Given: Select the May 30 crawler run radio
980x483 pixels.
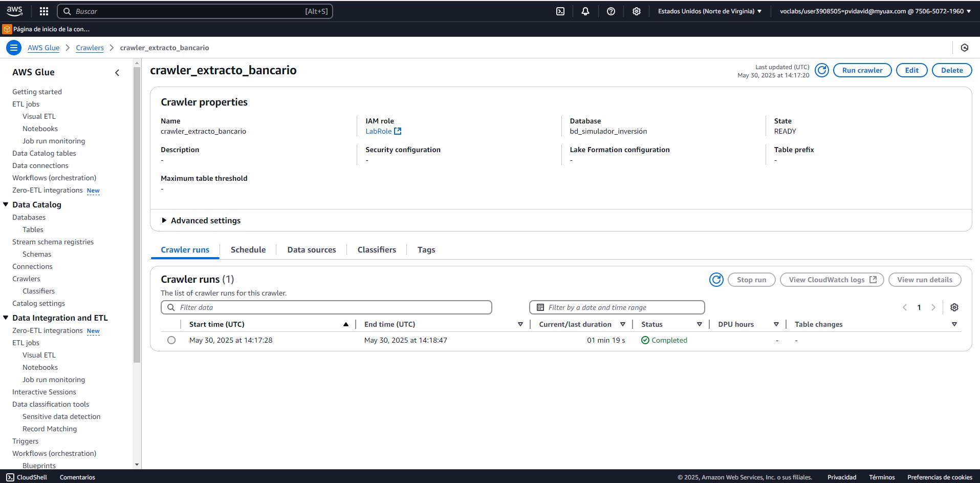Looking at the screenshot, I should [171, 340].
